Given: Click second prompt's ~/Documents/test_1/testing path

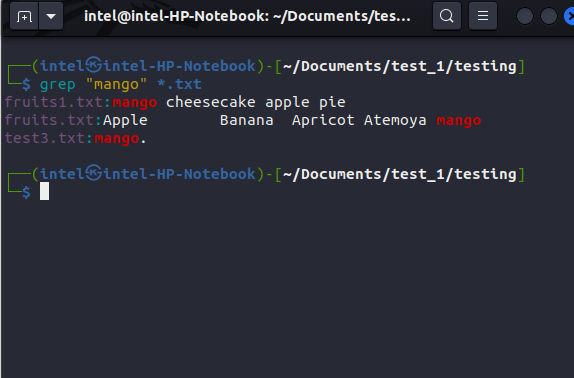Looking at the screenshot, I should [399, 174].
